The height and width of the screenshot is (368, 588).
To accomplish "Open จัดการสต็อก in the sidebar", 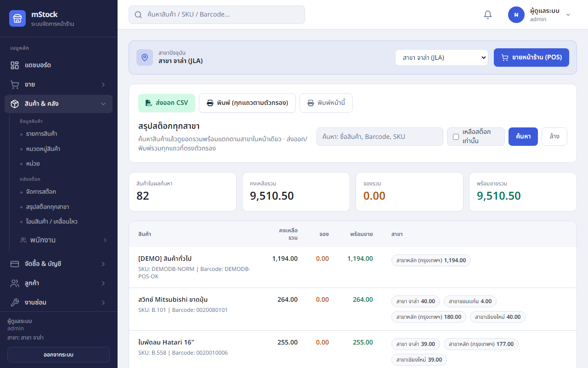I will point(41,192).
